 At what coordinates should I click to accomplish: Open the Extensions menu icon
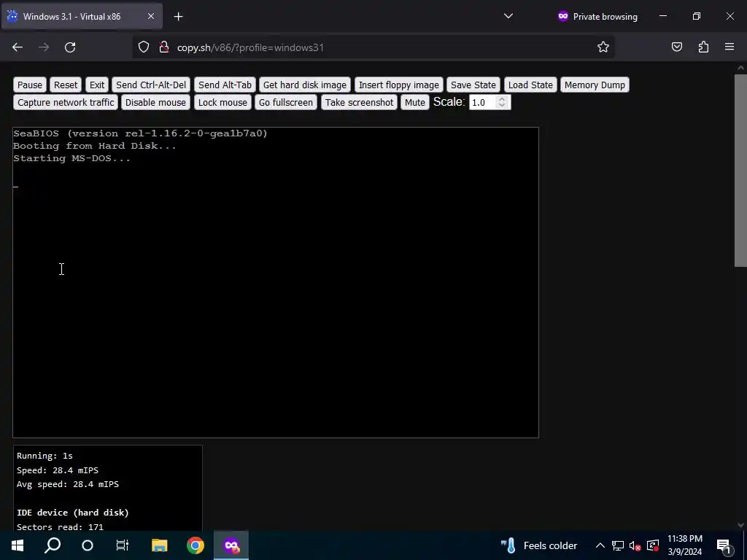pos(703,47)
